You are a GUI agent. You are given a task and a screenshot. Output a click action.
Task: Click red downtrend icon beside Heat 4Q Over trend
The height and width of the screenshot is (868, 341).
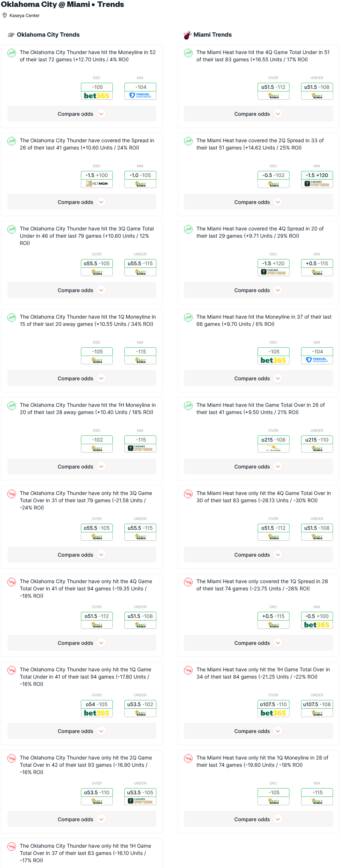pyautogui.click(x=188, y=494)
